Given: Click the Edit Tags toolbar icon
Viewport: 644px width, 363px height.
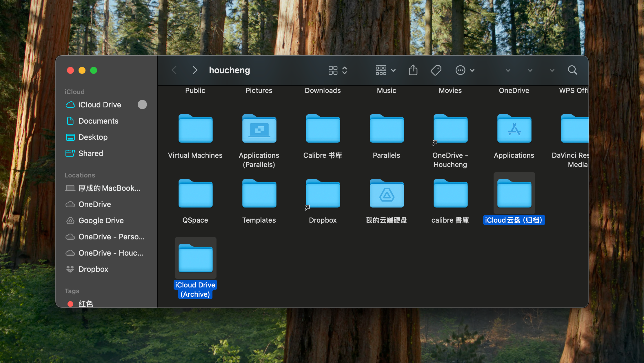Looking at the screenshot, I should pyautogui.click(x=436, y=70).
